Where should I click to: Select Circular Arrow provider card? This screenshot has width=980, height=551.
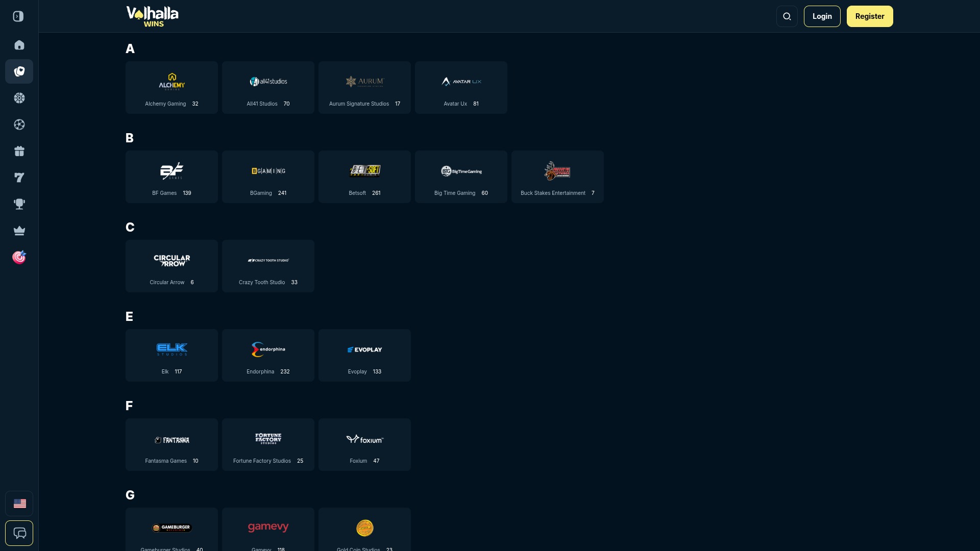click(171, 266)
